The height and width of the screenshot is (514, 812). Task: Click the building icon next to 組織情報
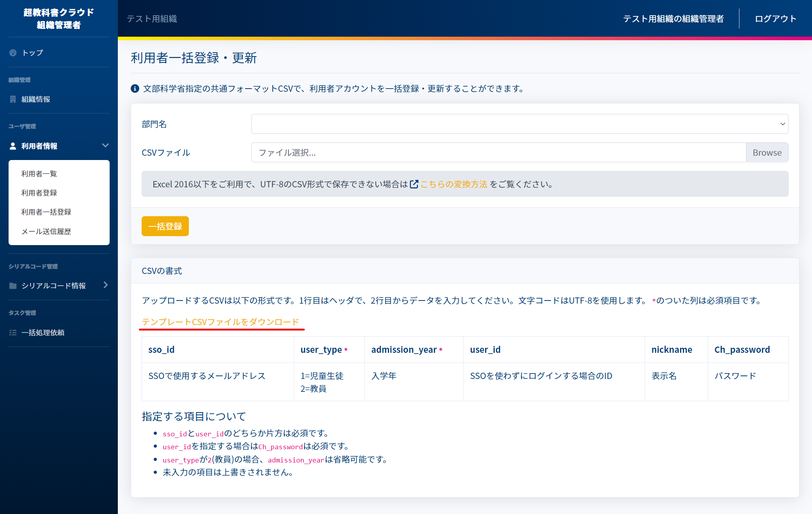[13, 99]
